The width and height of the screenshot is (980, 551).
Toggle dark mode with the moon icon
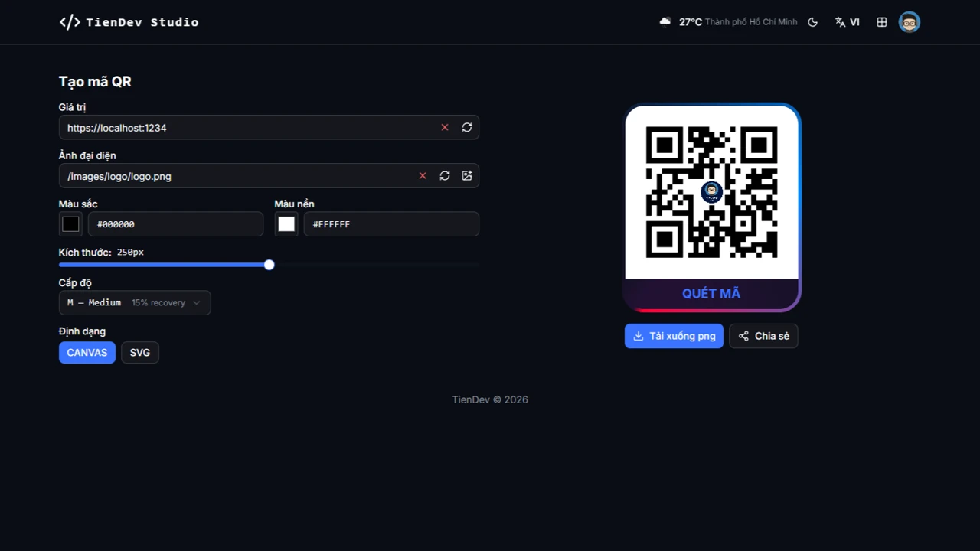[812, 21]
